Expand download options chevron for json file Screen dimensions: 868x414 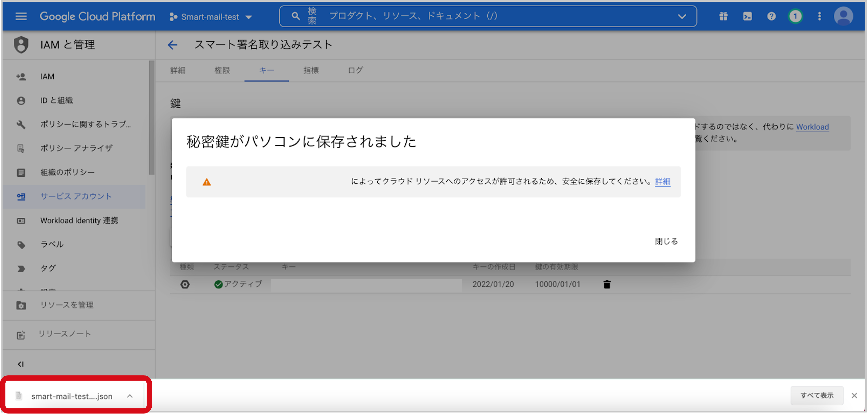pyautogui.click(x=130, y=397)
